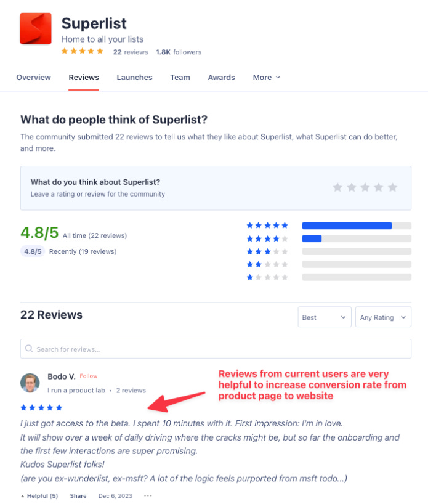Open the 1.8K followers list

(178, 52)
